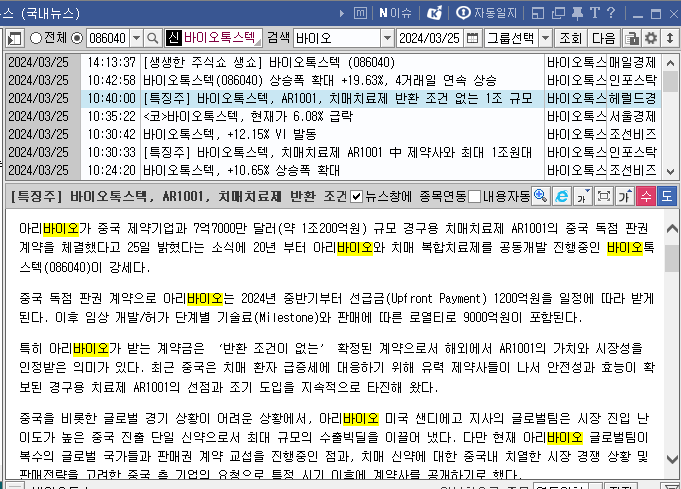Open the article in Internet Explorer
The height and width of the screenshot is (489, 681).
coord(562,196)
